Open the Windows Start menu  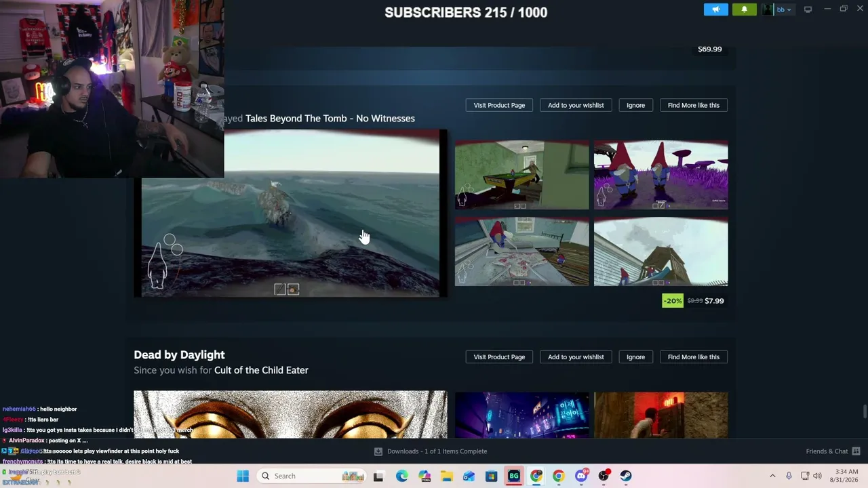point(243,476)
